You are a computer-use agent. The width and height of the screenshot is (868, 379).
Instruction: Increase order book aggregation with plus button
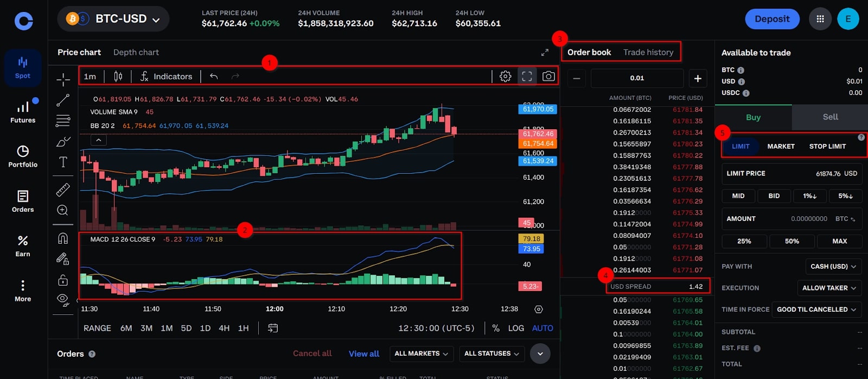(x=698, y=79)
